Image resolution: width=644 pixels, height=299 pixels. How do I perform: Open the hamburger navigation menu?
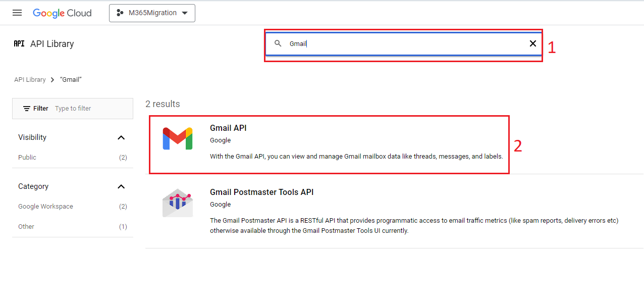click(17, 13)
